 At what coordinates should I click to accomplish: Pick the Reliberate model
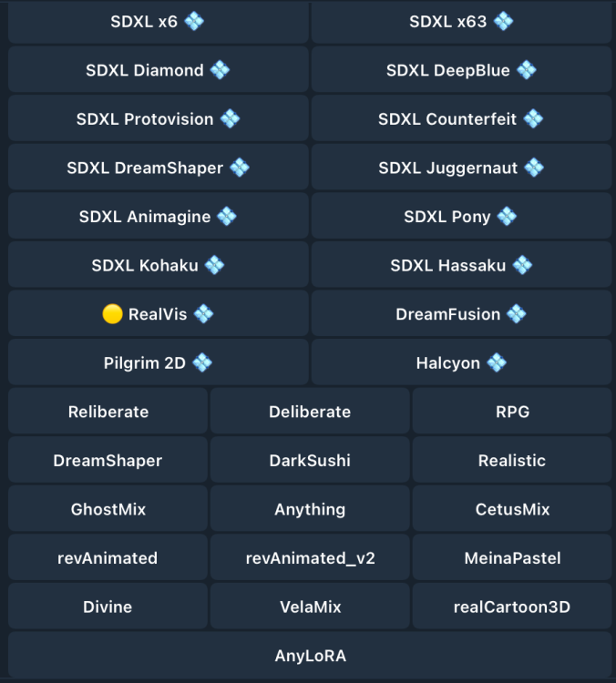pos(108,412)
